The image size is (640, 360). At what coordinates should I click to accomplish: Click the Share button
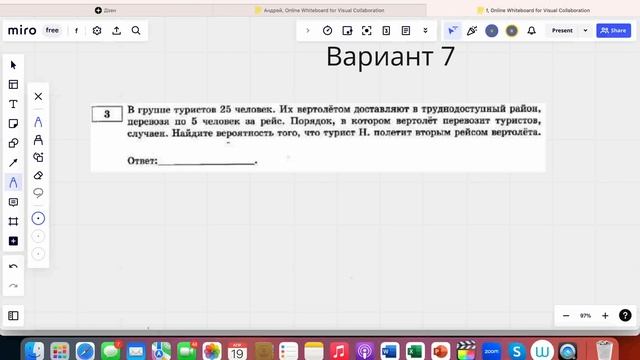(613, 31)
